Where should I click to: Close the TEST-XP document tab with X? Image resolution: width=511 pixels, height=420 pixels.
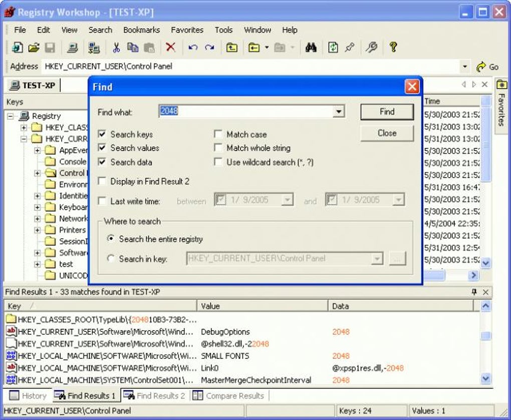pos(484,85)
